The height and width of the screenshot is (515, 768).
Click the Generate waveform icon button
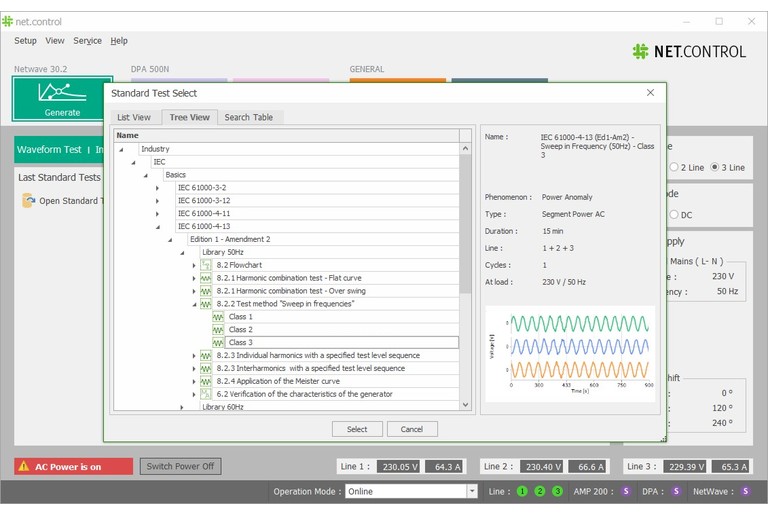pyautogui.click(x=62, y=98)
